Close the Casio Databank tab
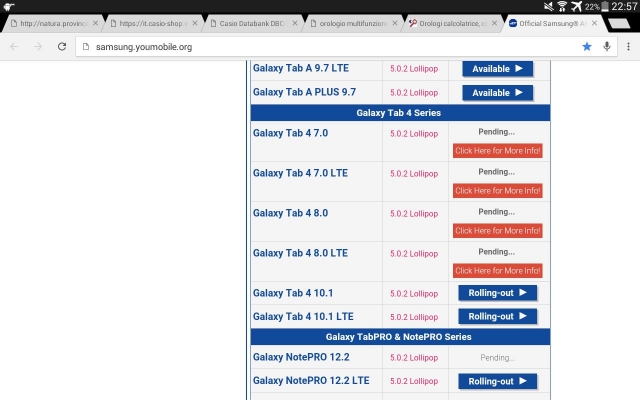Screen dimensions: 640x400 (295, 23)
